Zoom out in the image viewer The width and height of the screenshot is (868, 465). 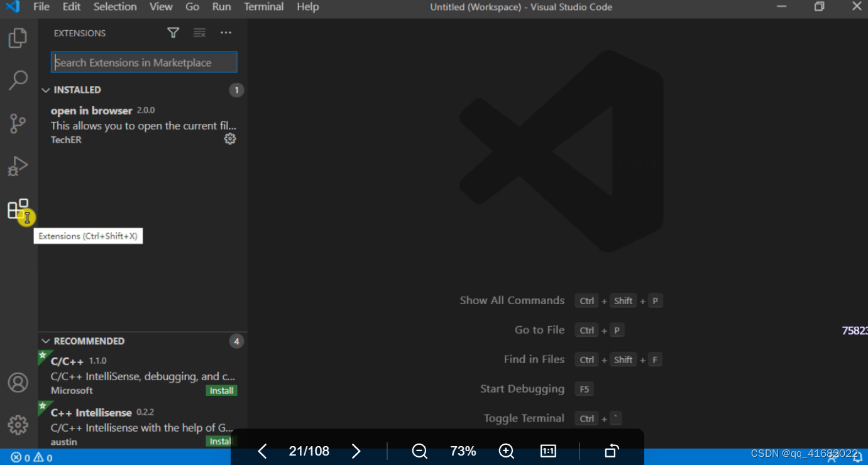419,451
